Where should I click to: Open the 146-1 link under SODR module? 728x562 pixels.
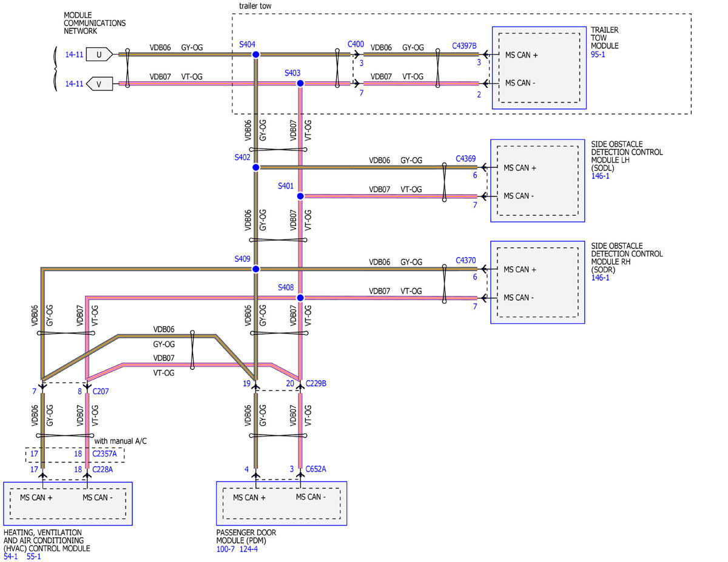[600, 278]
